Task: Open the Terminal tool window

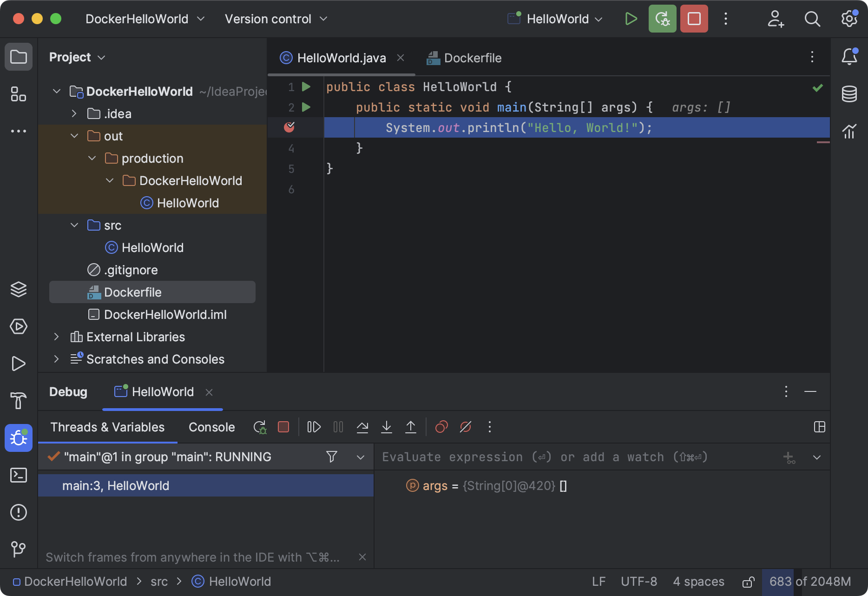Action: tap(18, 475)
